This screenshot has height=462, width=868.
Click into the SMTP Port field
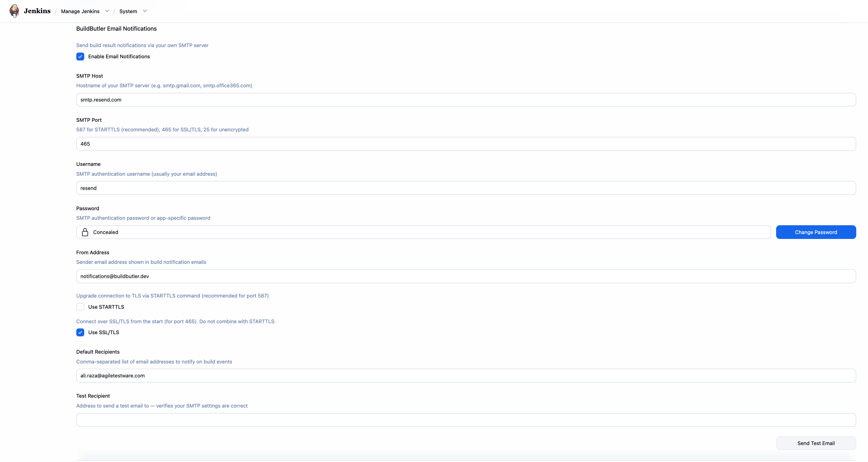(x=466, y=144)
